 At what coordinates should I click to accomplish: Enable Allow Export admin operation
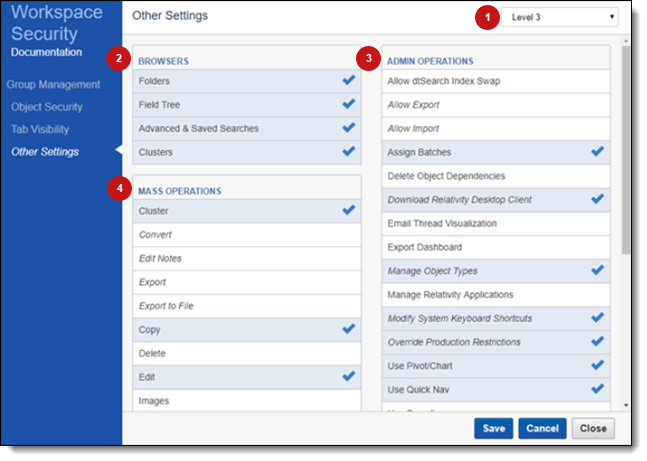click(x=496, y=105)
